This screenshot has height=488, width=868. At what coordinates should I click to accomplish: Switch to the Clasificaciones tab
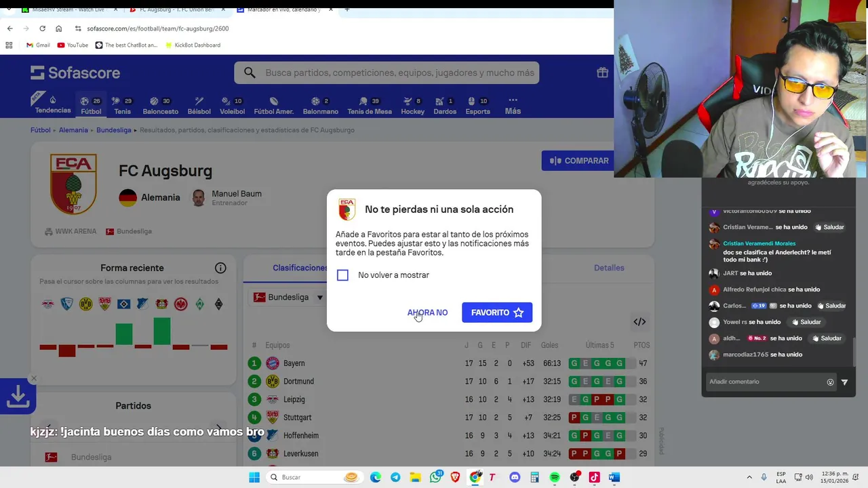tap(300, 268)
